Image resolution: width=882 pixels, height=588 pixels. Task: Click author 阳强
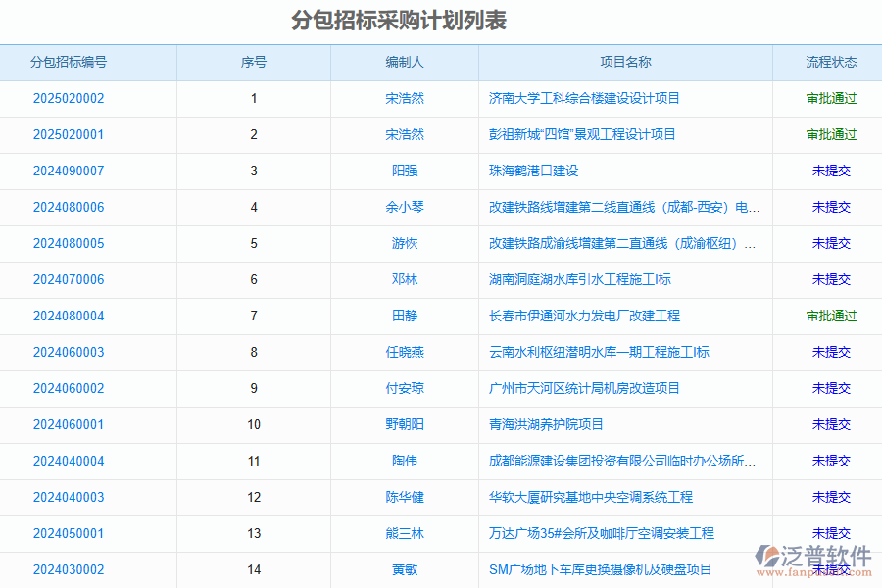(x=405, y=171)
